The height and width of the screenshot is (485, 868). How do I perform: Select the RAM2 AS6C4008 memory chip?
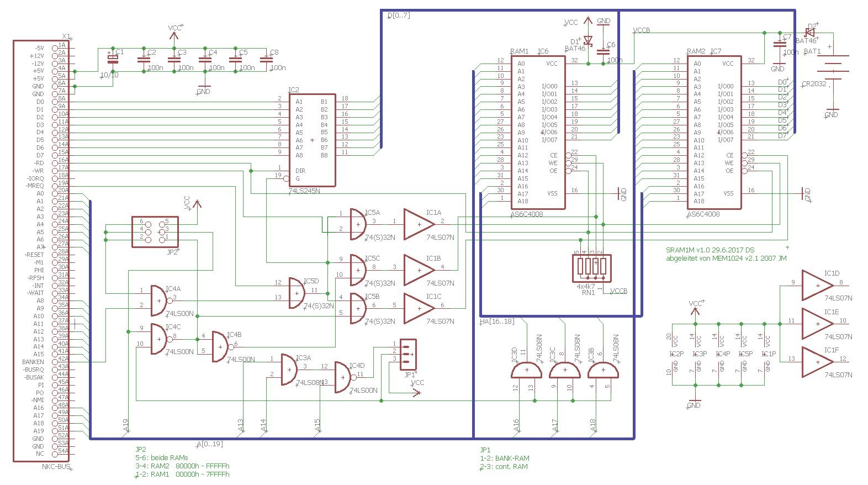click(x=714, y=133)
